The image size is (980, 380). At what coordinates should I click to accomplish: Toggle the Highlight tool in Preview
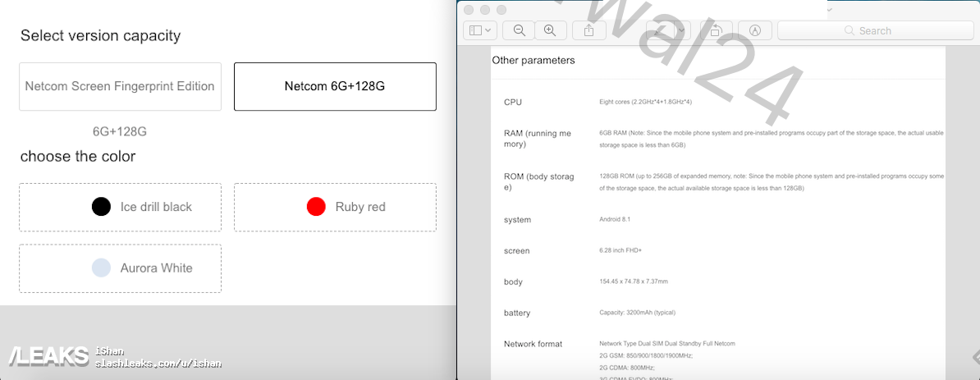[659, 30]
